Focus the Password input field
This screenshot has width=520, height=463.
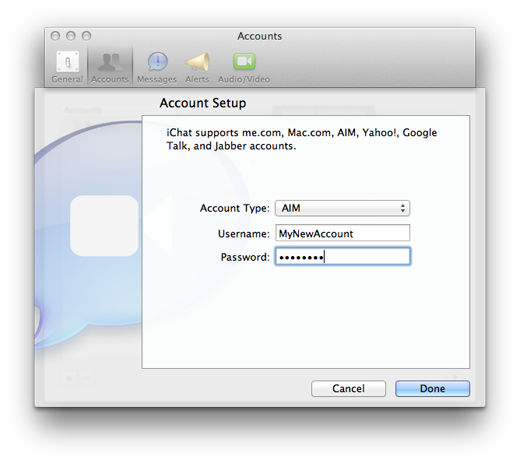click(343, 256)
